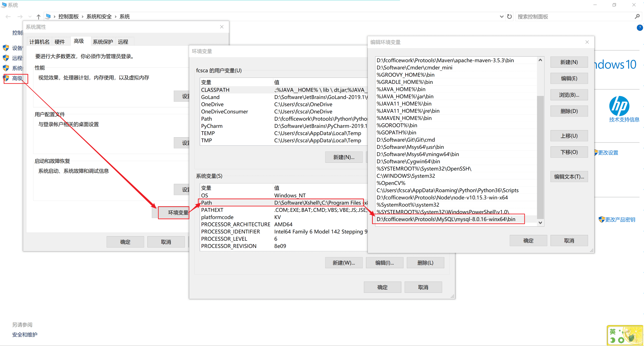Viewport: 644px width, 346px height.
Task: Open the 技术支持信息 link
Action: (x=624, y=120)
